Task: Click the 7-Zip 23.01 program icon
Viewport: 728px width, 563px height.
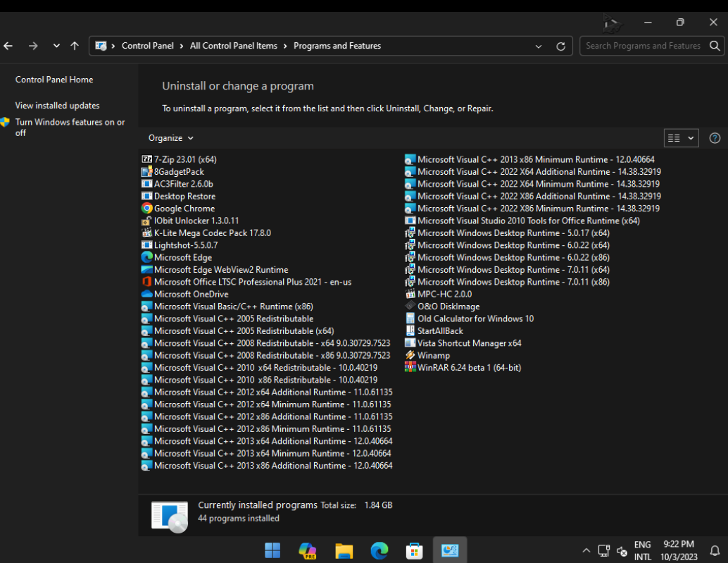Action: point(146,159)
